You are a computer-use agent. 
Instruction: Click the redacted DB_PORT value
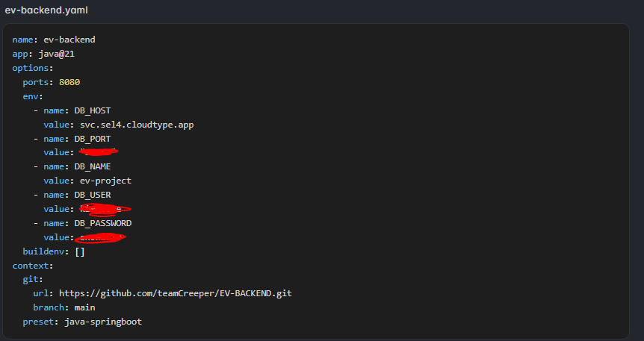(x=99, y=153)
